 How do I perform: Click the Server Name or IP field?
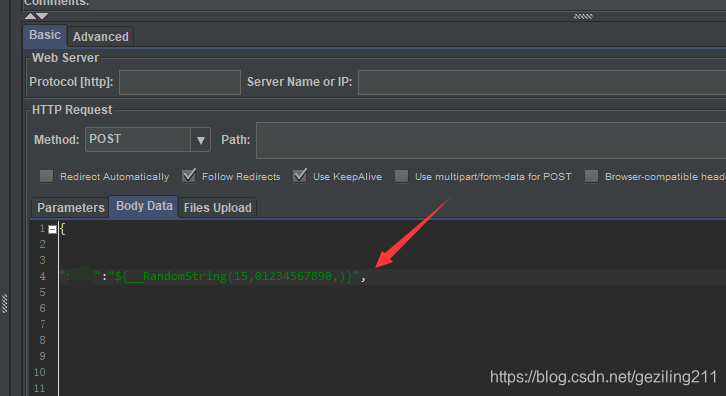[x=542, y=82]
